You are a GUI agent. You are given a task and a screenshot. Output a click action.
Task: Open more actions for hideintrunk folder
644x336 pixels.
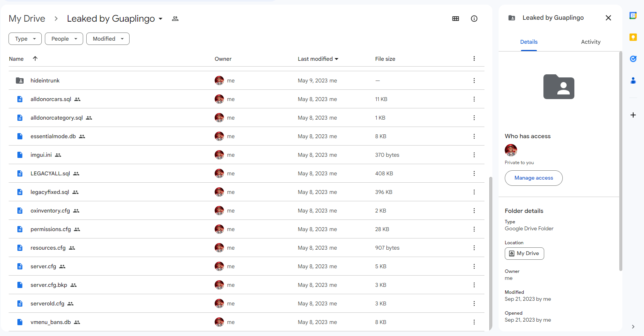(x=474, y=81)
